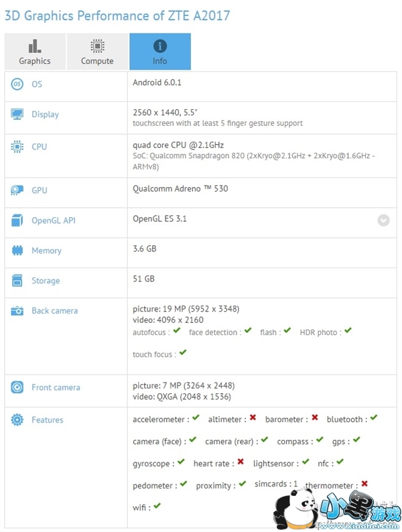Click the CPU chip icon
This screenshot has height=532, width=402.
(x=17, y=147)
